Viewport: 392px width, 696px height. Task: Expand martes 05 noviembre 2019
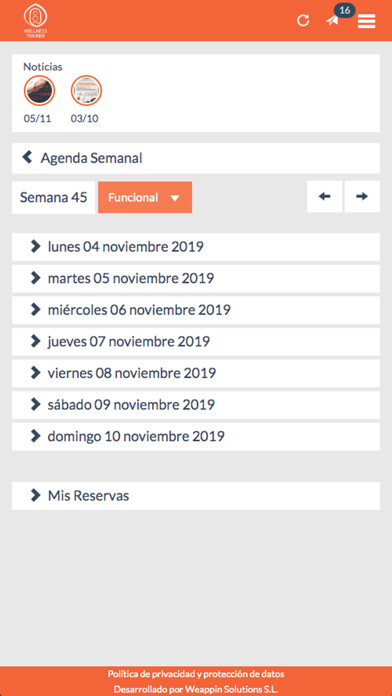click(x=196, y=278)
